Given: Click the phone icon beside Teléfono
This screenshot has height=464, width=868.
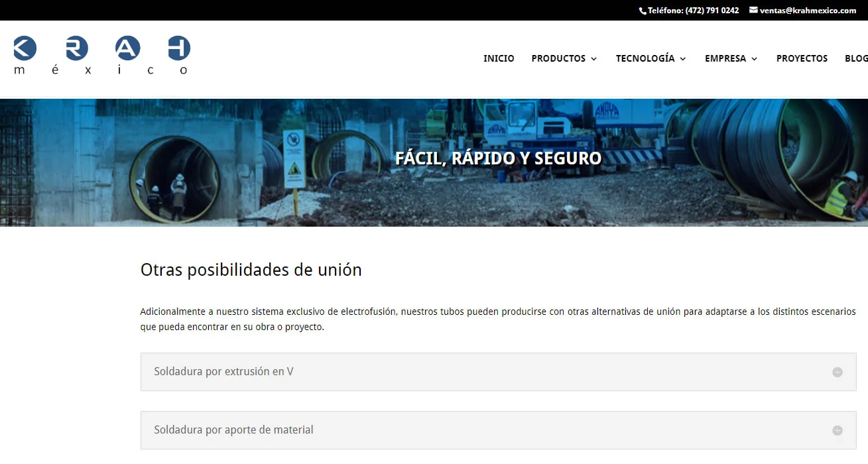Looking at the screenshot, I should pos(643,11).
